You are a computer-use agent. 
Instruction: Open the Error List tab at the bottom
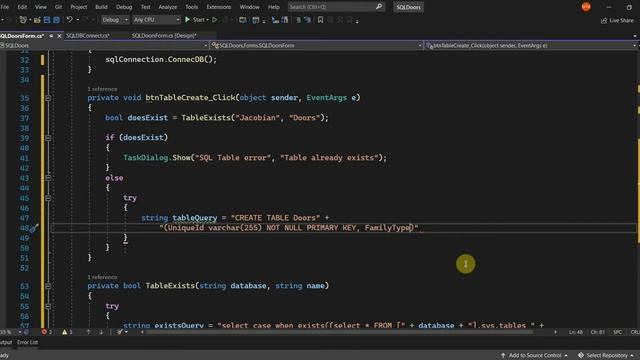(27, 342)
